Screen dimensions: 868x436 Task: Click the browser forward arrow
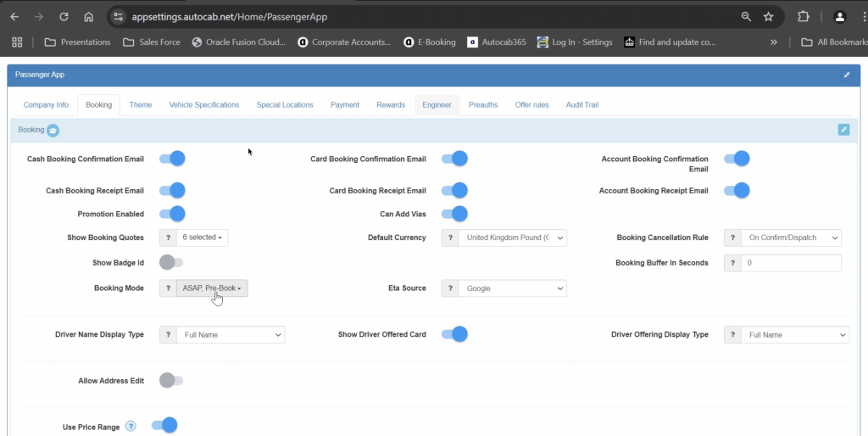(39, 17)
